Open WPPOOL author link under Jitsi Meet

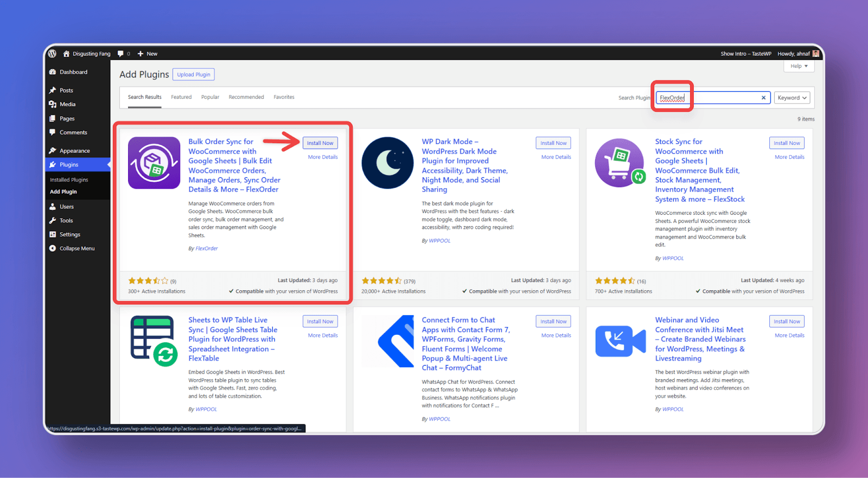(673, 409)
